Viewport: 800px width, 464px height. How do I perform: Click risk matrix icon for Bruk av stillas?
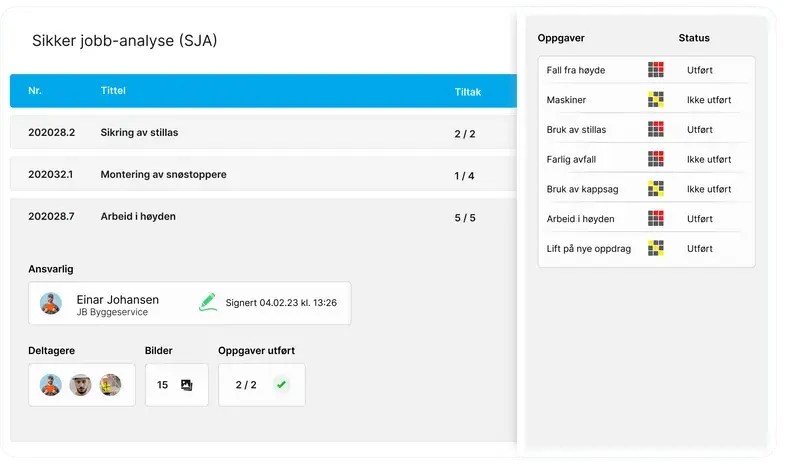656,129
